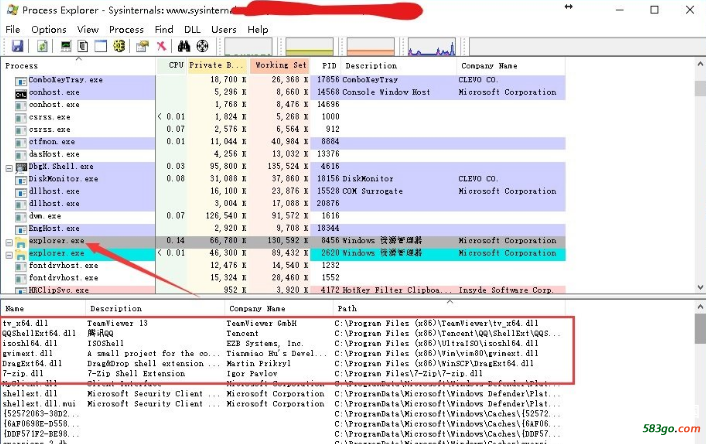The width and height of the screenshot is (706, 444).
Task: Select the 7-zip.dll row
Action: coord(284,374)
